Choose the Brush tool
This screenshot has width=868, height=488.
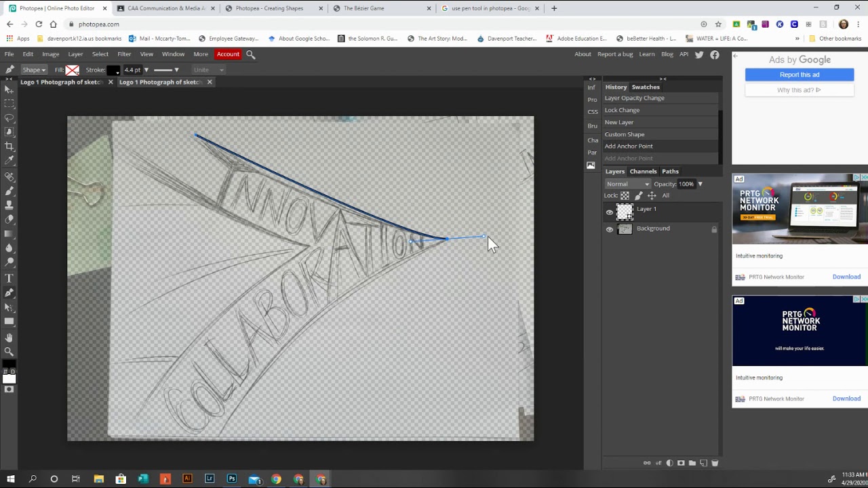[9, 190]
